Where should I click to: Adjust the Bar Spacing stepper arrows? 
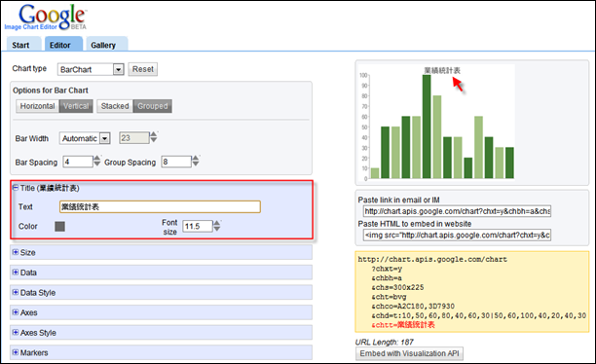click(97, 162)
